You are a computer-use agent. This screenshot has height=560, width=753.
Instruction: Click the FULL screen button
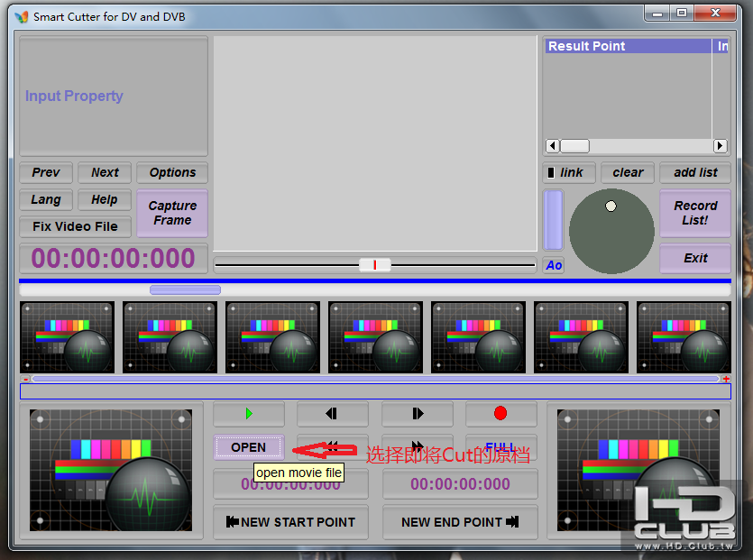coord(500,447)
